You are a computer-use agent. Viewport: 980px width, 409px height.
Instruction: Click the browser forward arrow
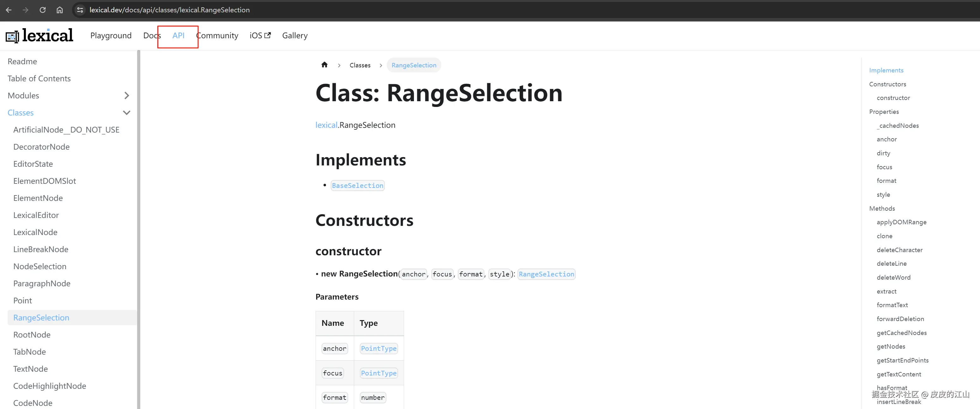(26, 10)
